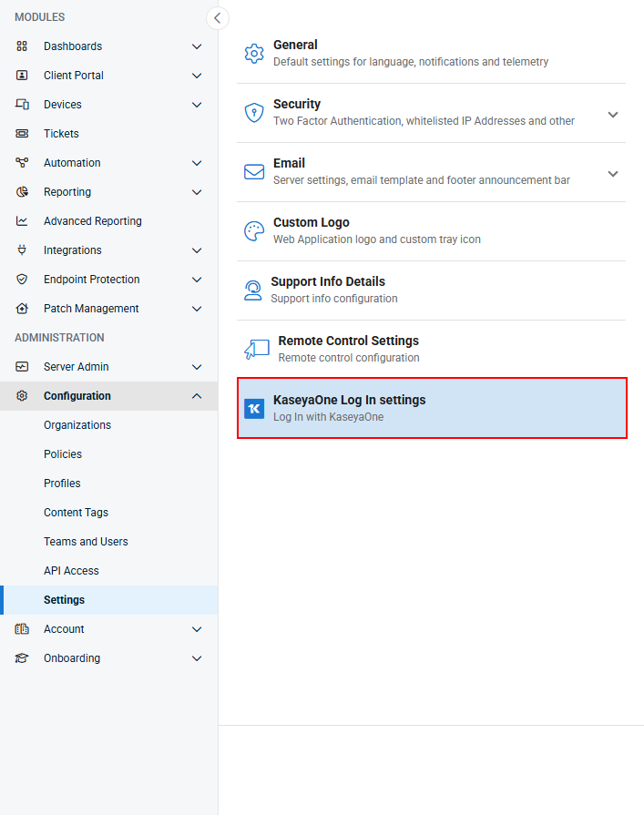Screen dimensions: 644x815
Task: Click the KaseyaOne K logo icon
Action: [254, 409]
